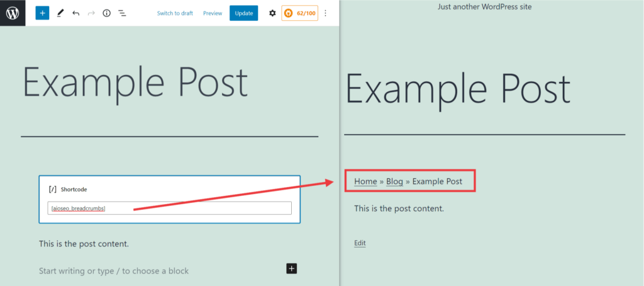Select the pencil Tools icon
Image resolution: width=644 pixels, height=286 pixels.
[60, 13]
